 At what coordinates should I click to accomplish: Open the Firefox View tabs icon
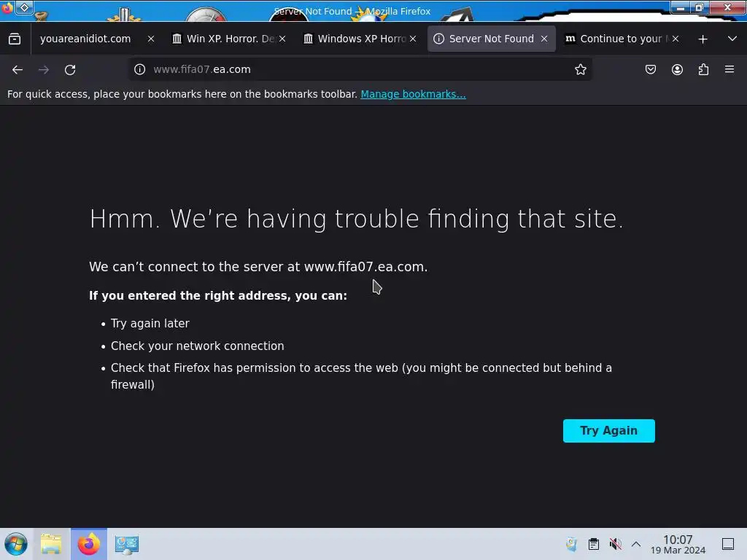[15, 39]
